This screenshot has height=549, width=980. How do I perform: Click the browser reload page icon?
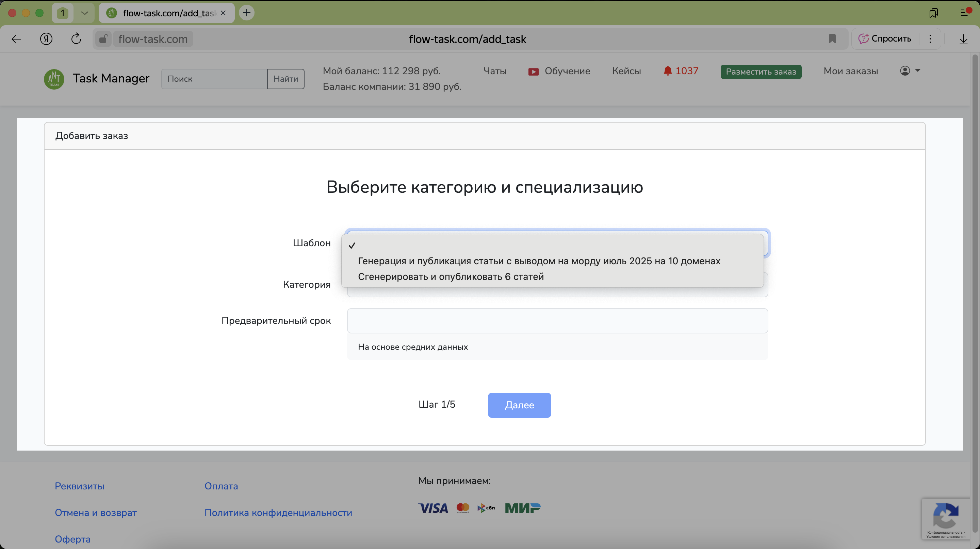click(x=76, y=39)
